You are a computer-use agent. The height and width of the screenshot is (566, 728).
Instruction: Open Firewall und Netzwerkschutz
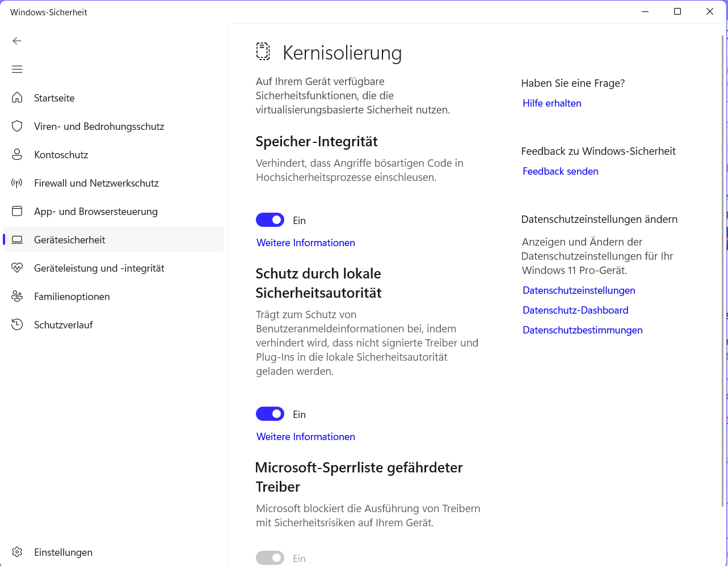(113, 183)
